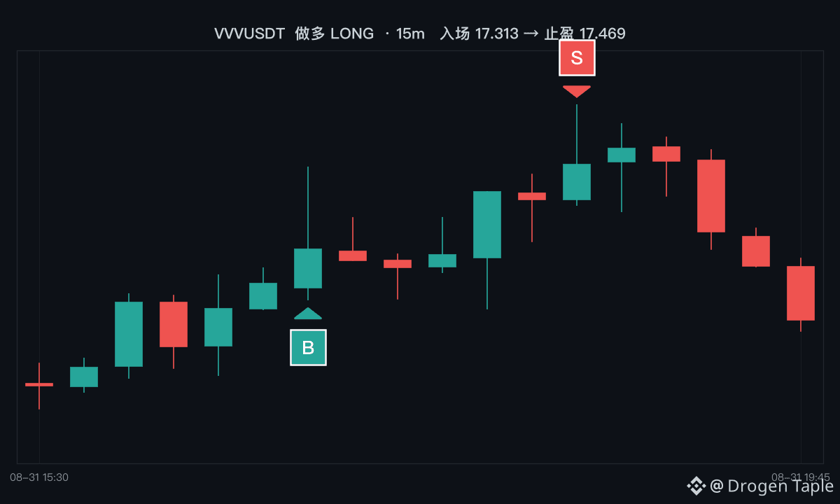Click the VVVUSDT symbol in title
Screen dimensions: 840x504
(x=249, y=34)
